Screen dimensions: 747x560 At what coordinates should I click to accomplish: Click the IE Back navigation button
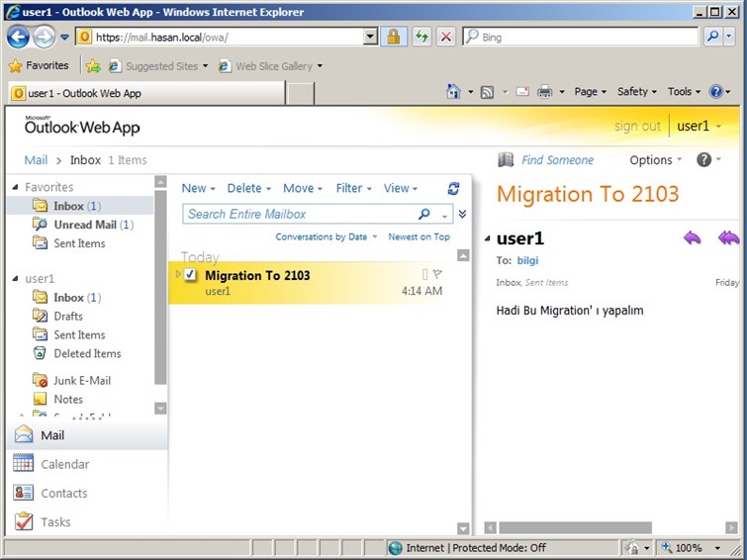[x=18, y=37]
